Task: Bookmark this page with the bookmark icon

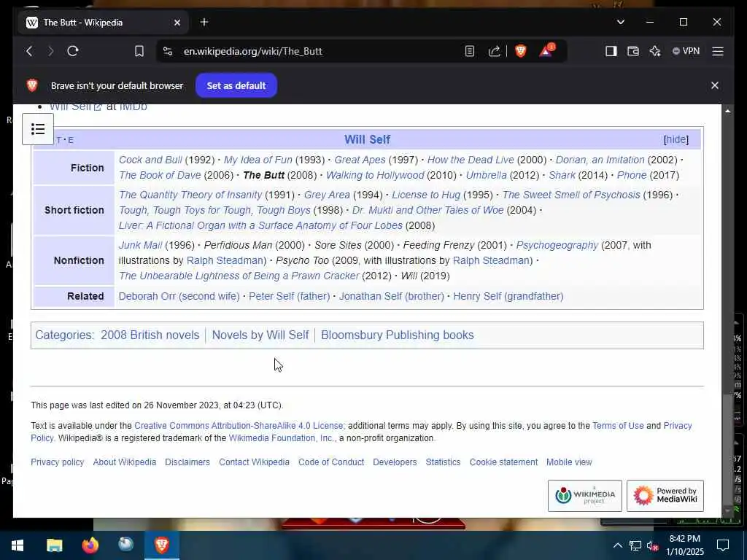Action: (x=139, y=51)
